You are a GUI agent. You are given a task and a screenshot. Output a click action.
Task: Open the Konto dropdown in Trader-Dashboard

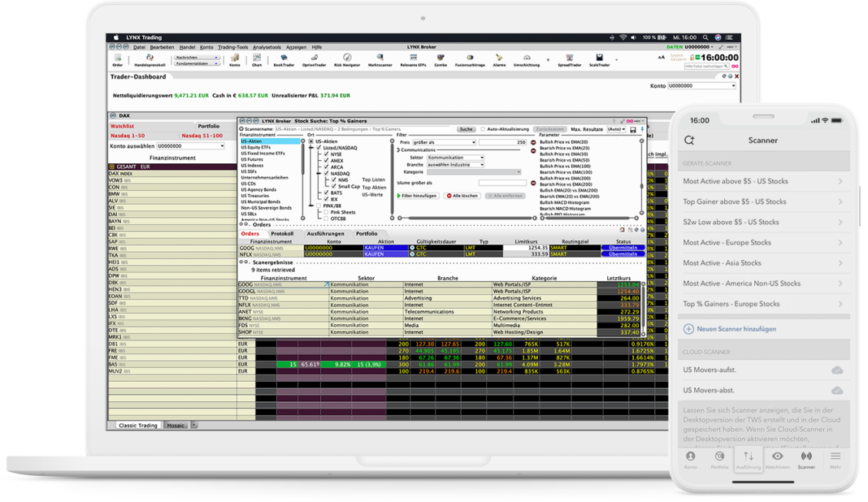coord(701,86)
